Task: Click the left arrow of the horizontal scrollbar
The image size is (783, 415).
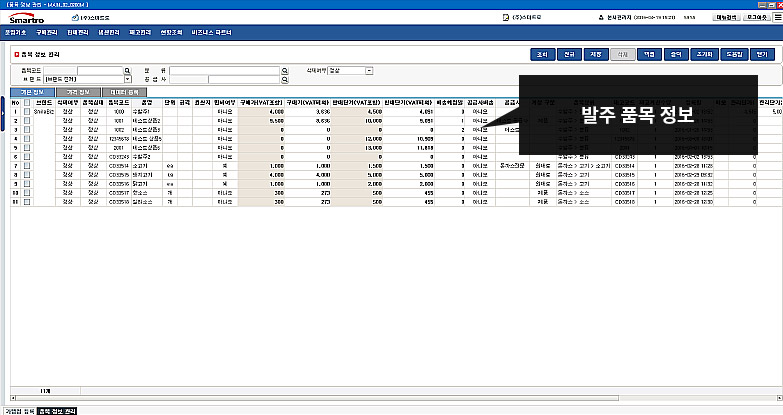Action: click(x=13, y=398)
